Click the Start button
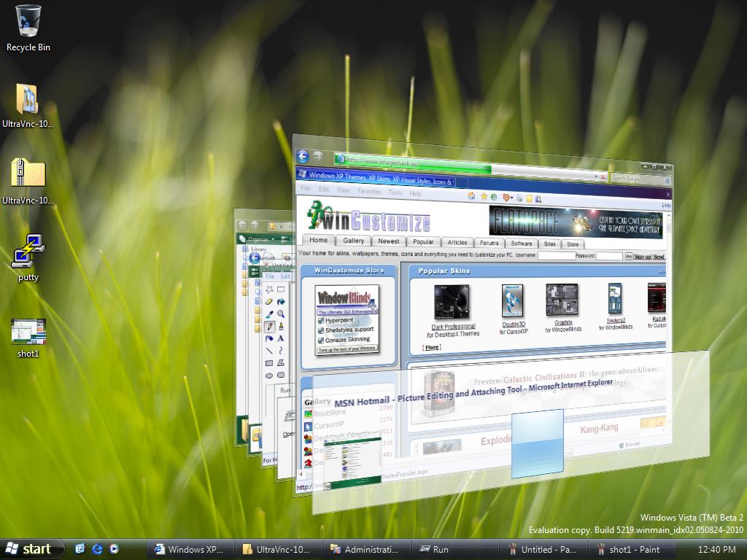Screen dimensions: 747x560 click(29, 549)
